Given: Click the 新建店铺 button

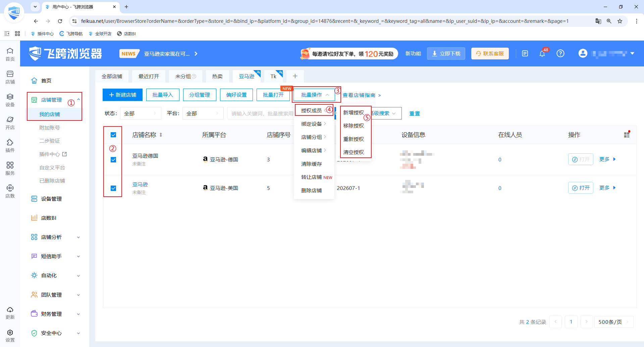Looking at the screenshot, I should 122,95.
